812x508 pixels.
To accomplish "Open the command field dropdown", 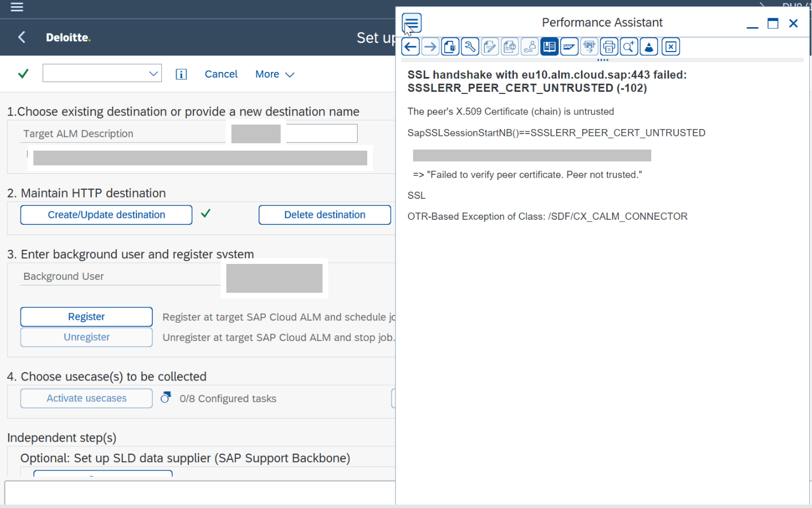I will pyautogui.click(x=153, y=74).
